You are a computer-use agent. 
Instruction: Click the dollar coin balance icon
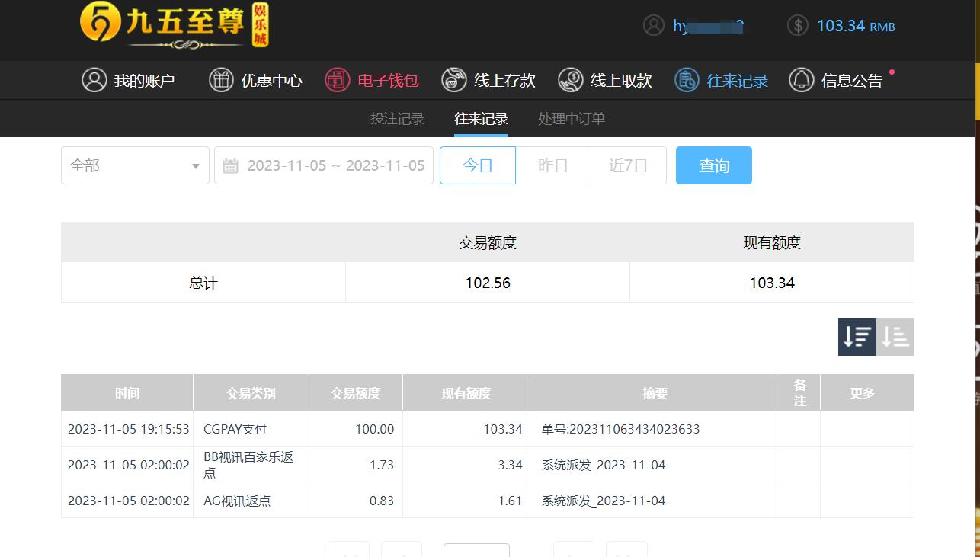[x=797, y=26]
